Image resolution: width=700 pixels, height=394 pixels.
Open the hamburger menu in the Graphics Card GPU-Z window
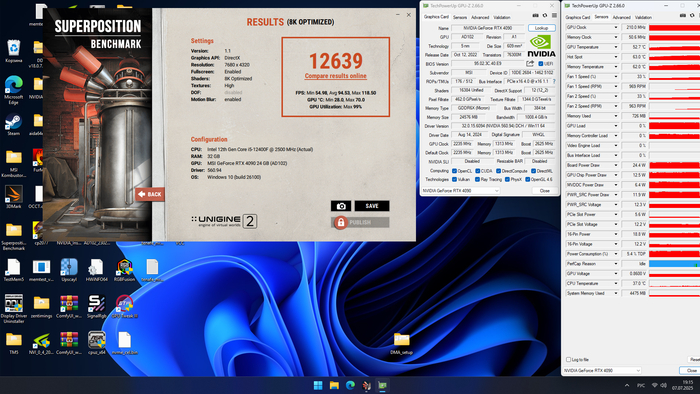click(554, 16)
